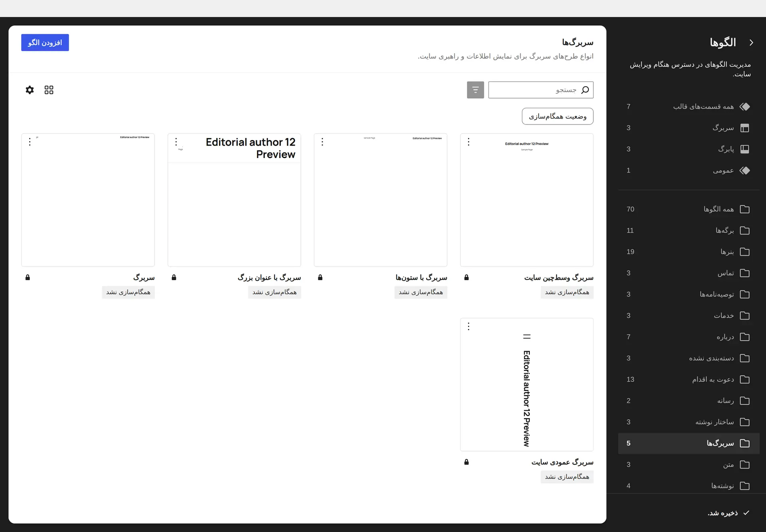
Task: Open the سربرگ عمودی سایت title
Action: (562, 462)
